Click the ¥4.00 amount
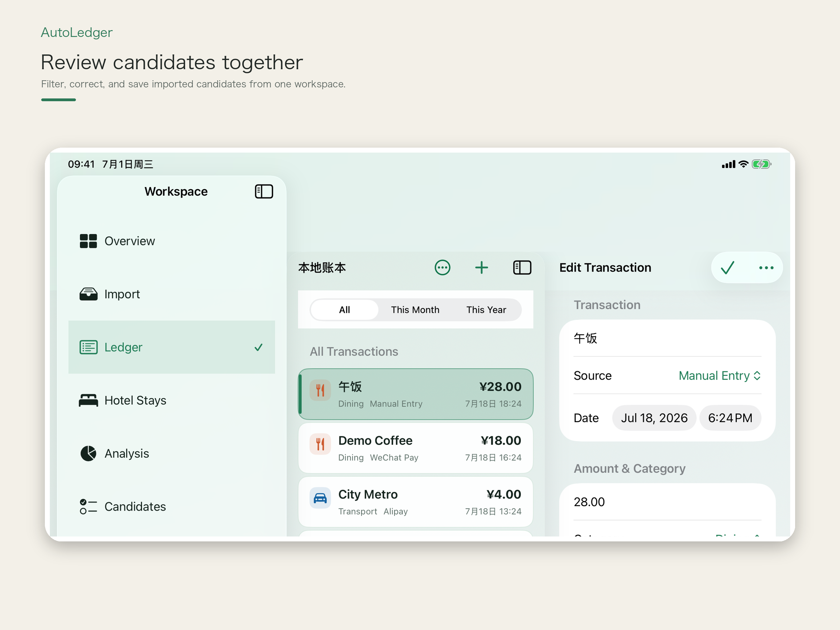The image size is (840, 630). click(x=504, y=494)
